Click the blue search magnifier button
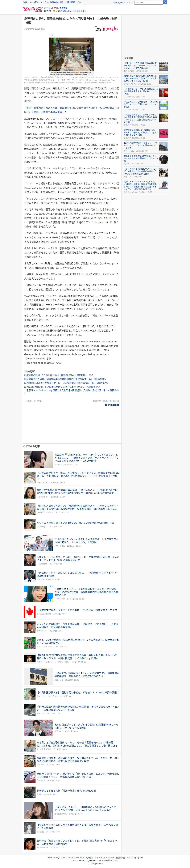Image resolution: width=190 pixels, height=868 pixels. pyautogui.click(x=165, y=2)
